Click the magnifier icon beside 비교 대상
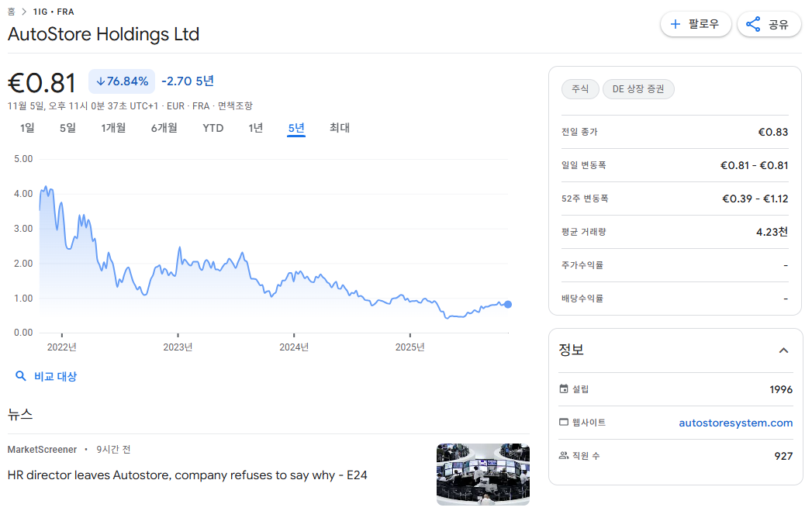Screen dimensions: 812x511 coord(21,376)
